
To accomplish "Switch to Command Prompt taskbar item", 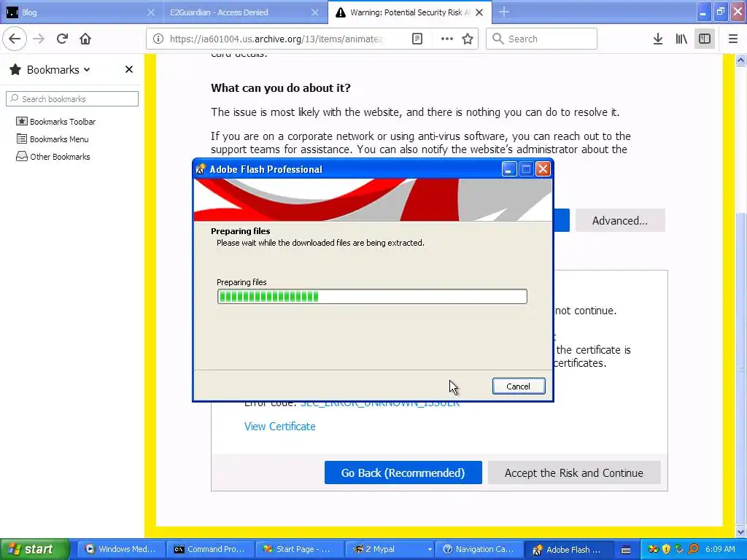I will pyautogui.click(x=210, y=549).
